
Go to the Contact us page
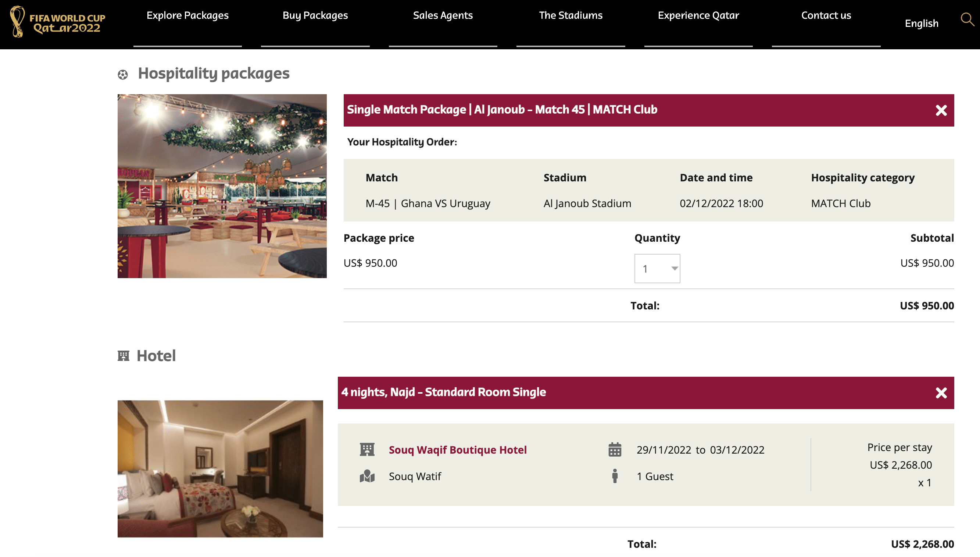(x=826, y=15)
